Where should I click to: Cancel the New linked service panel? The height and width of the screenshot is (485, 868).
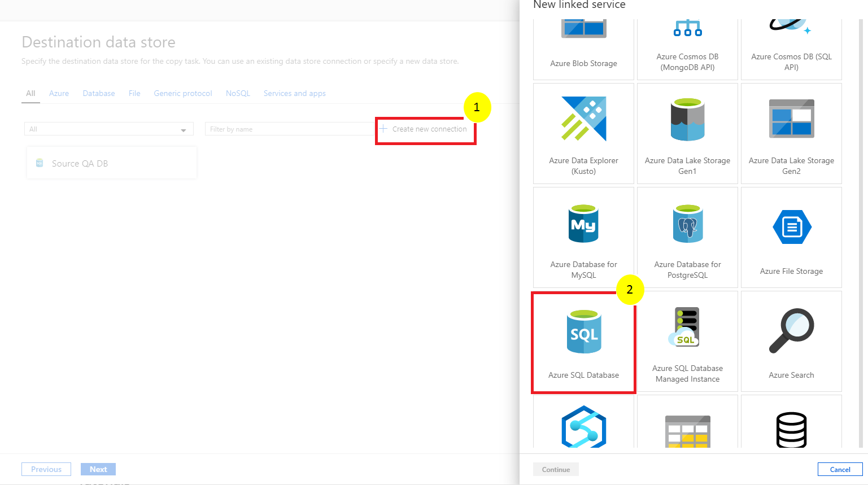click(x=840, y=470)
